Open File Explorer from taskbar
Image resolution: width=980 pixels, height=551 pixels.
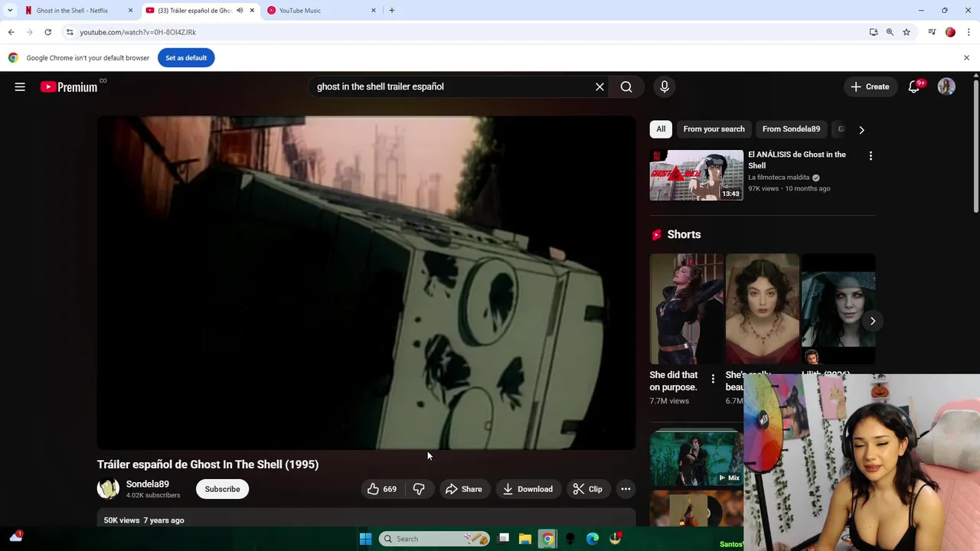click(525, 539)
